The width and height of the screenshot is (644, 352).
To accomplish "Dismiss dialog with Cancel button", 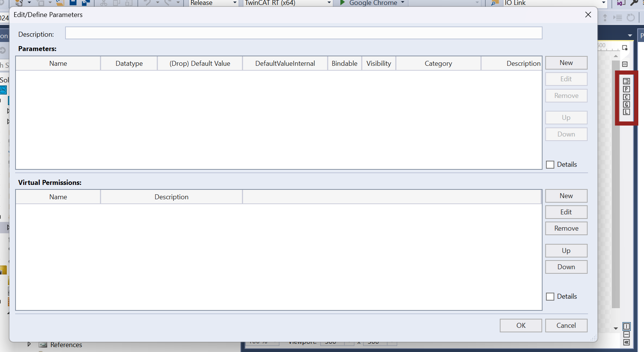I will tap(566, 326).
